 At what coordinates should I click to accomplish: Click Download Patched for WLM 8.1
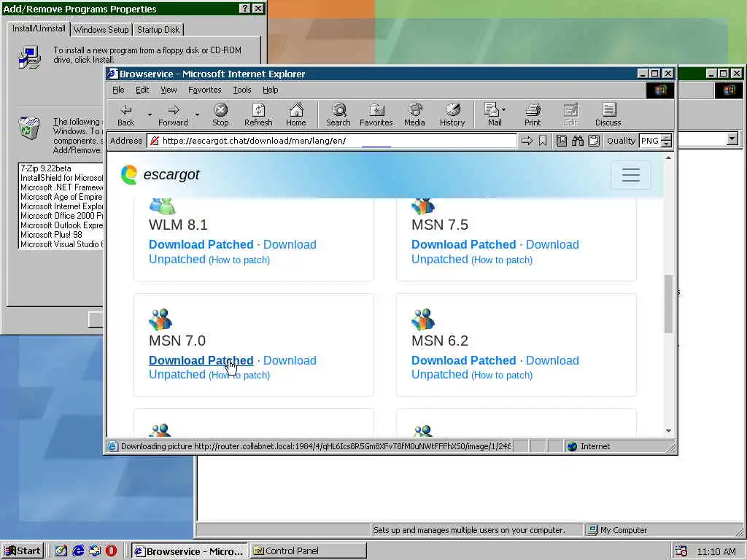point(201,244)
